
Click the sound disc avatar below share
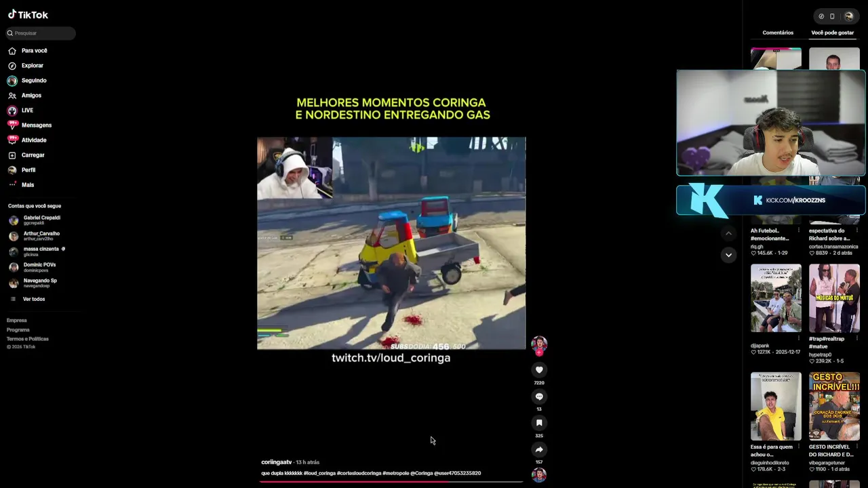(539, 475)
